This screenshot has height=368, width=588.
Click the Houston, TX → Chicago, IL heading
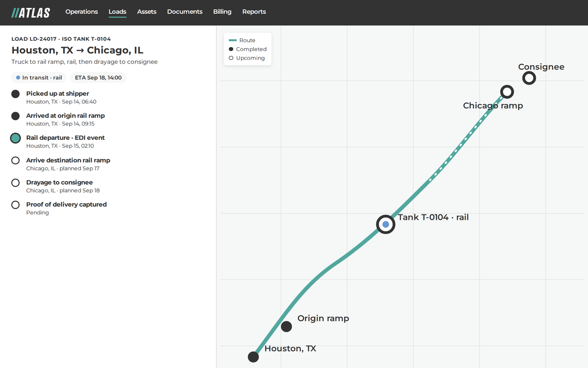77,50
